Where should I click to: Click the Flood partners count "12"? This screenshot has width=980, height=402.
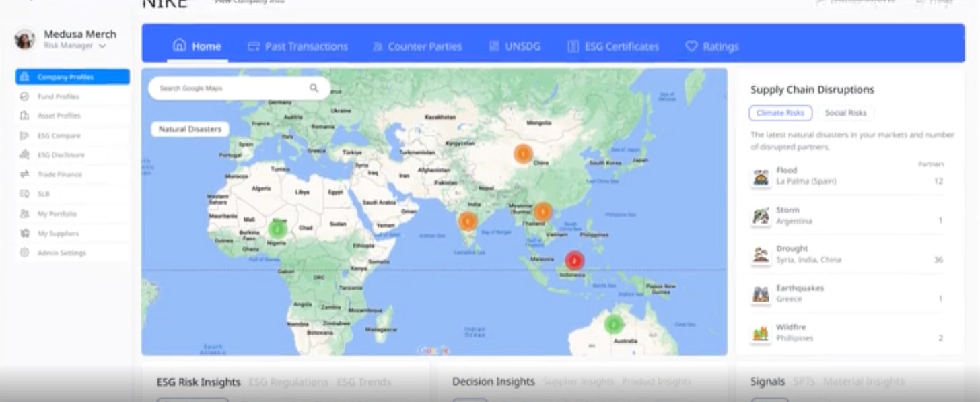click(938, 181)
